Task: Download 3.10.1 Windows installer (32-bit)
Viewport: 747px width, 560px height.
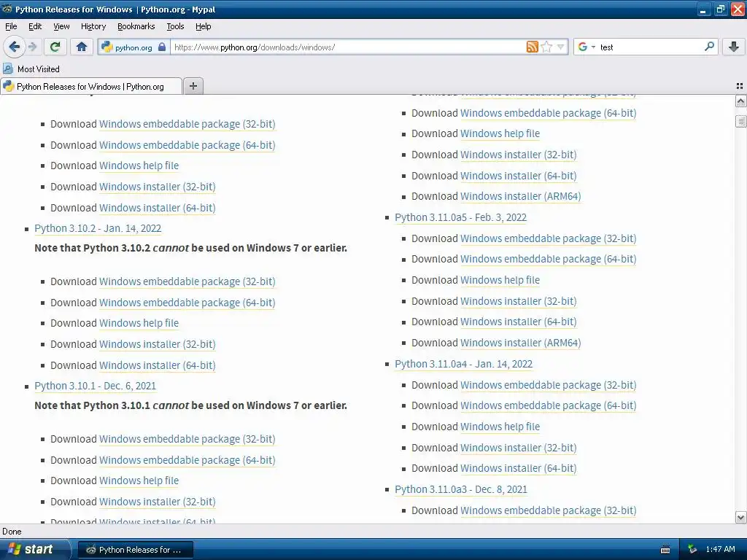Action: (158, 502)
